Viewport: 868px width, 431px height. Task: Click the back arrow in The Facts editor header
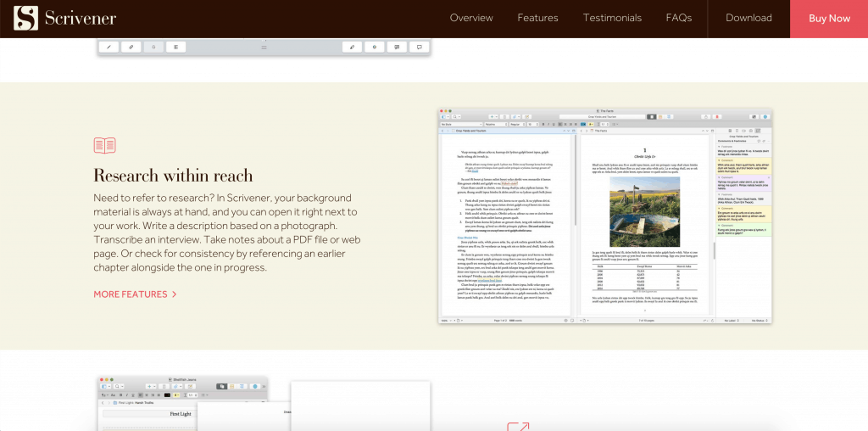click(581, 131)
